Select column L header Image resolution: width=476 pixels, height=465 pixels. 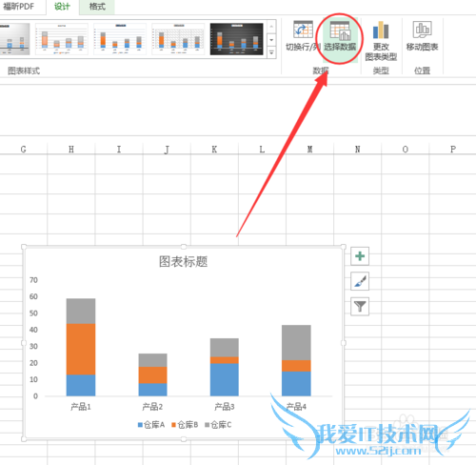[x=262, y=149]
